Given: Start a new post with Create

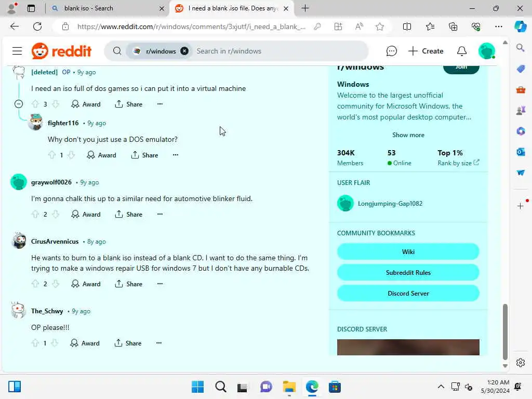Looking at the screenshot, I should click(426, 51).
